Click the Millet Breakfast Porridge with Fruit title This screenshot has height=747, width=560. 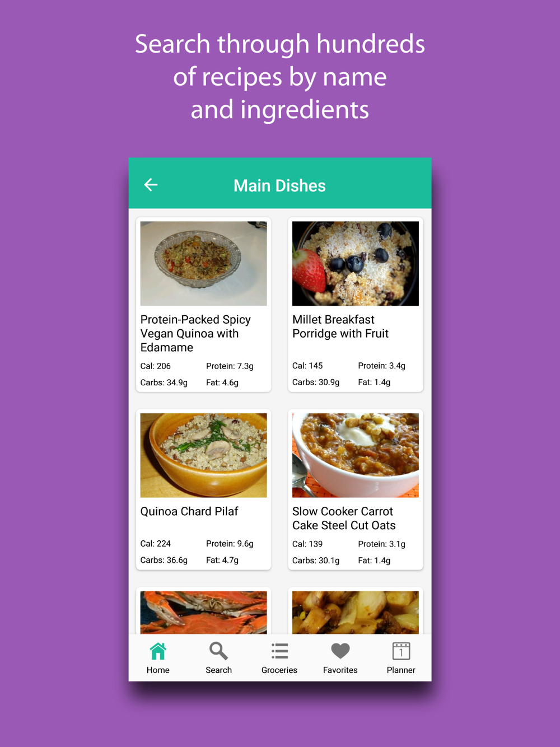pyautogui.click(x=340, y=326)
